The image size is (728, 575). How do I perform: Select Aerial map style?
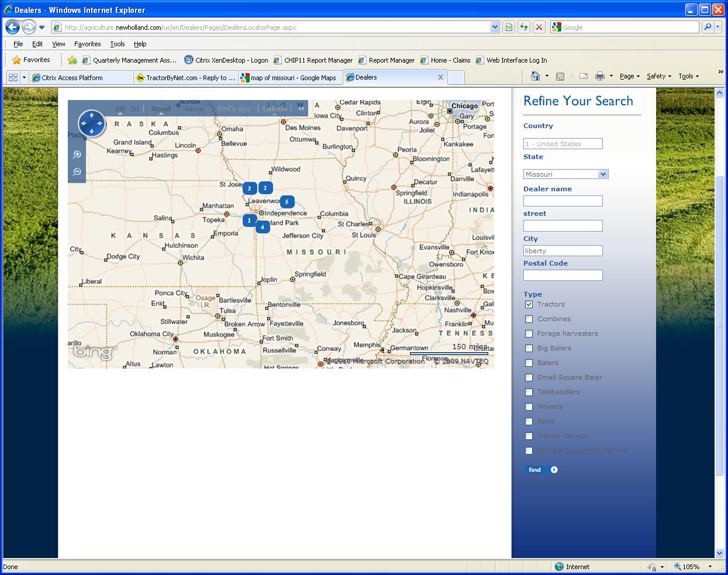tap(194, 109)
